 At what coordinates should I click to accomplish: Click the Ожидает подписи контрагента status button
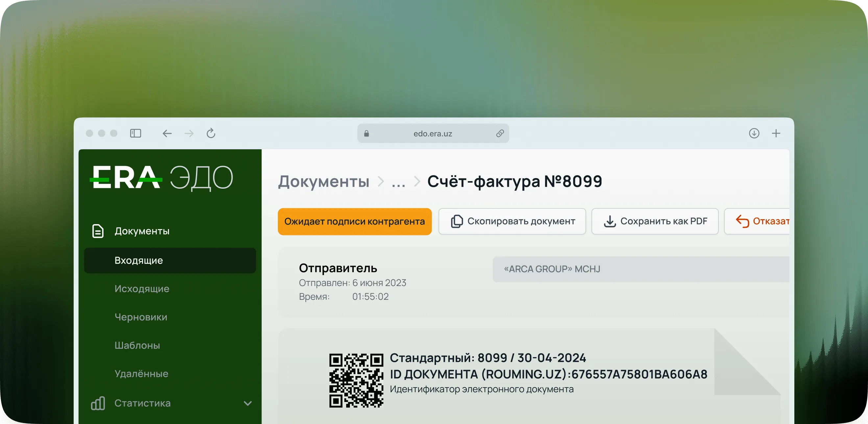[x=354, y=221]
